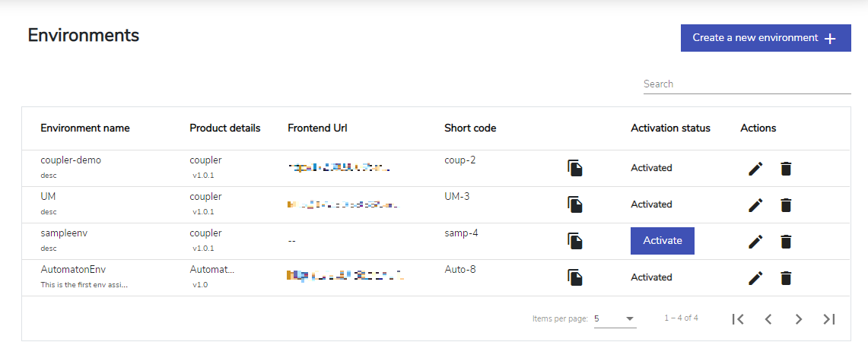The height and width of the screenshot is (361, 868).
Task: Delete the AutomatonEnv environment
Action: tap(786, 278)
